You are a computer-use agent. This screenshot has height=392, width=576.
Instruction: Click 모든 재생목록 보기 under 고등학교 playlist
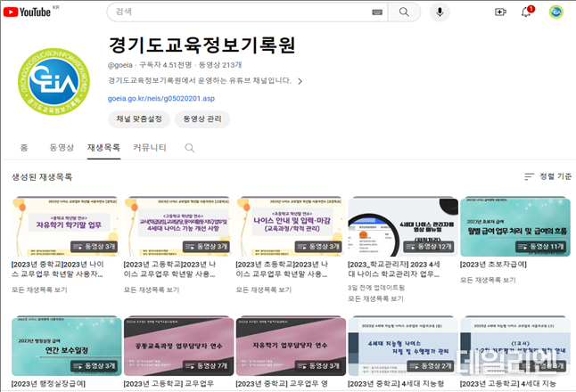(x=152, y=290)
